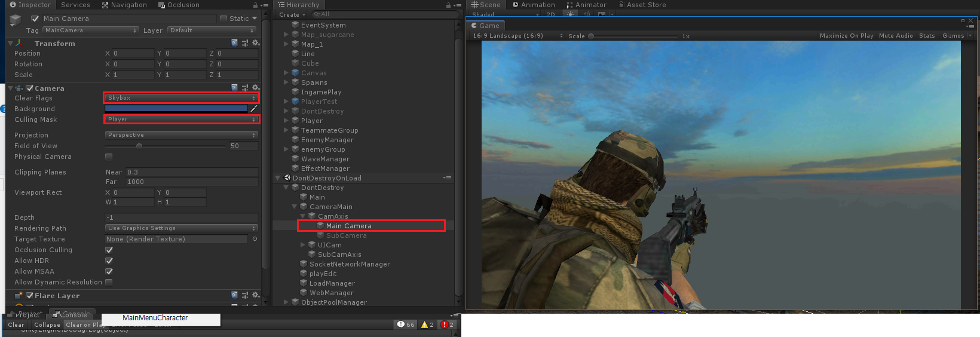Toggle warning messages count in Console
This screenshot has width=980, height=337.
coord(428,324)
